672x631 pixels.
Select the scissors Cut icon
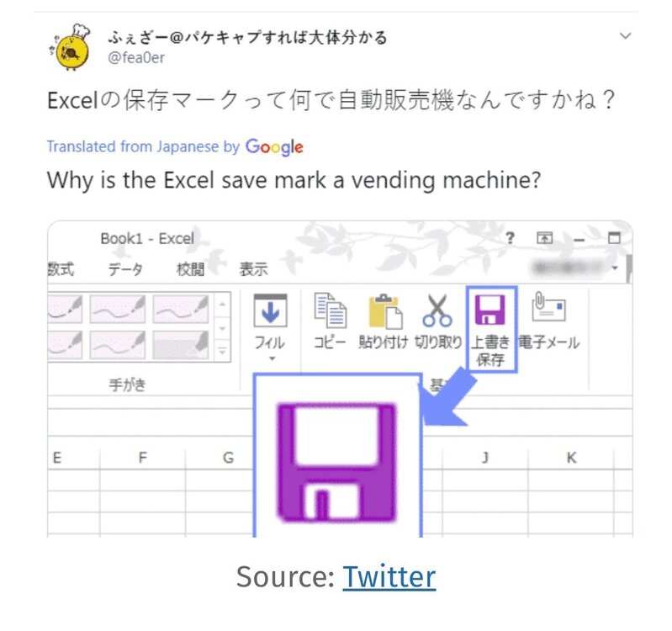click(437, 310)
